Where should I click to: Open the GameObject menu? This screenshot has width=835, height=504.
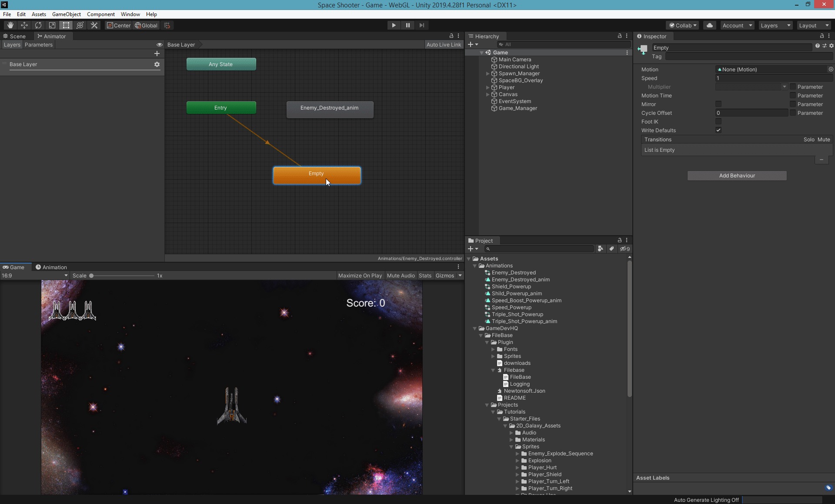tap(66, 14)
